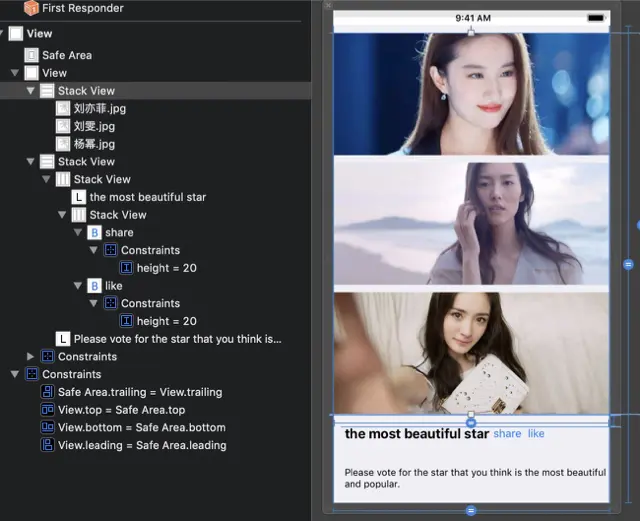Image resolution: width=640 pixels, height=521 pixels.
Task: Select 'height = 20' under share
Action: coord(167,268)
